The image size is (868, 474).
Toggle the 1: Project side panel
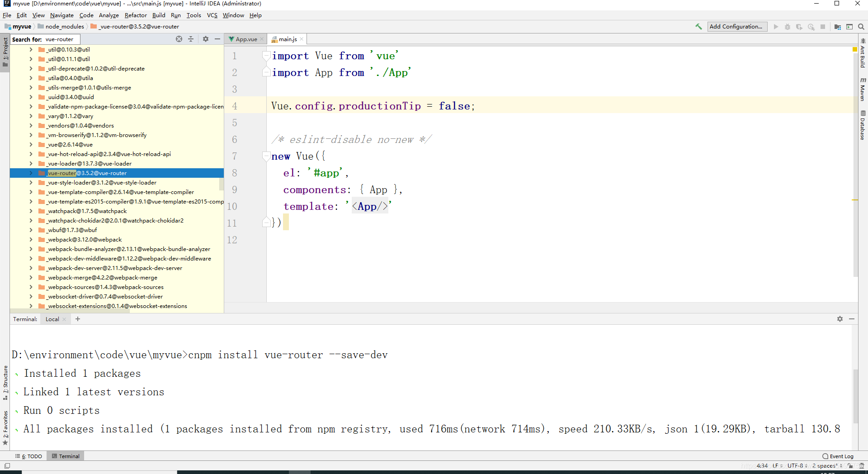coord(5,52)
